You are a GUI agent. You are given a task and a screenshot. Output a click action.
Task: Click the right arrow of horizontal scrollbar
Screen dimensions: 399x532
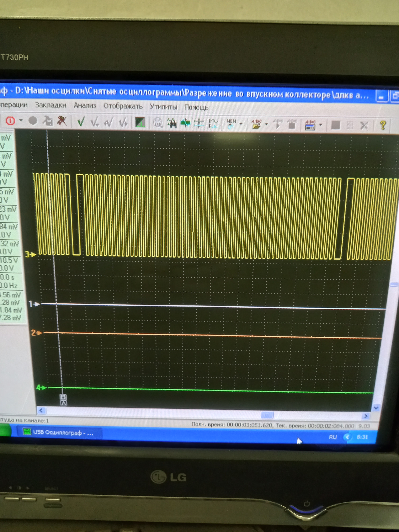(366, 416)
